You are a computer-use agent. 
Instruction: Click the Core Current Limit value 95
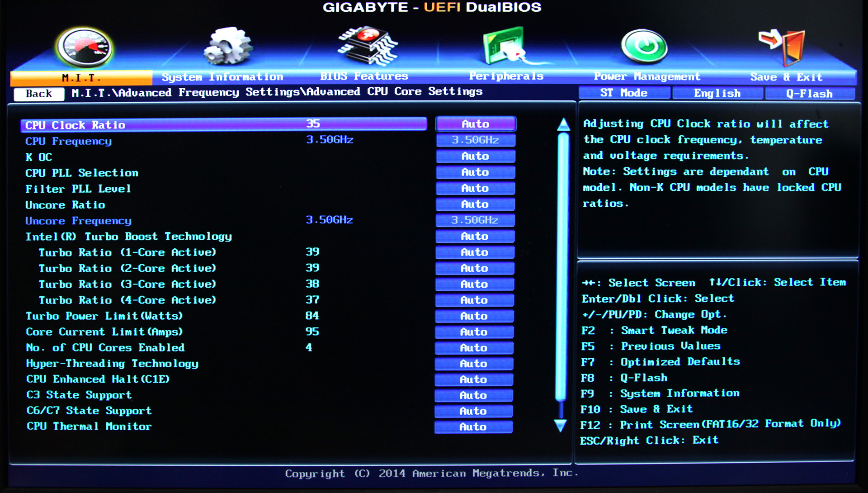click(312, 332)
